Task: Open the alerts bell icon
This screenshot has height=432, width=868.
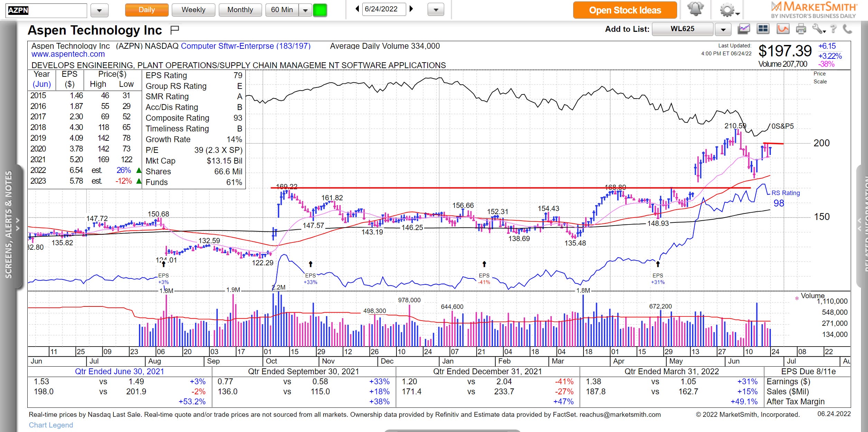Action: click(695, 9)
